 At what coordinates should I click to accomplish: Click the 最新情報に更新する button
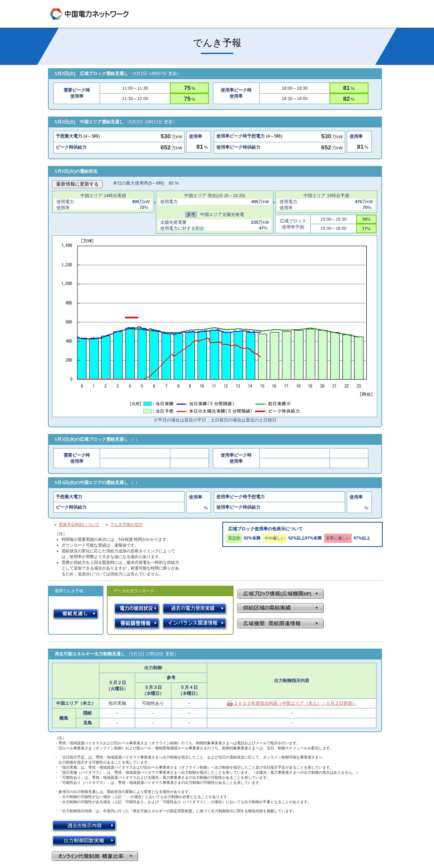click(x=77, y=184)
